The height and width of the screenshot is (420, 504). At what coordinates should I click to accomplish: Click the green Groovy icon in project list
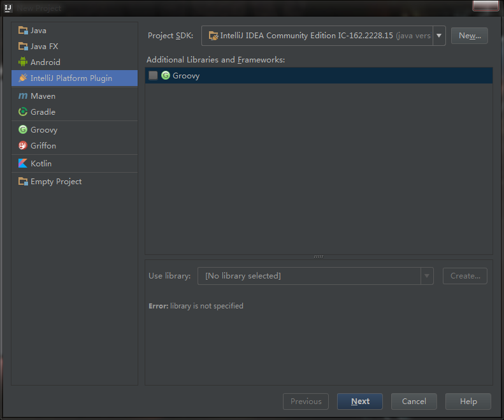click(23, 129)
